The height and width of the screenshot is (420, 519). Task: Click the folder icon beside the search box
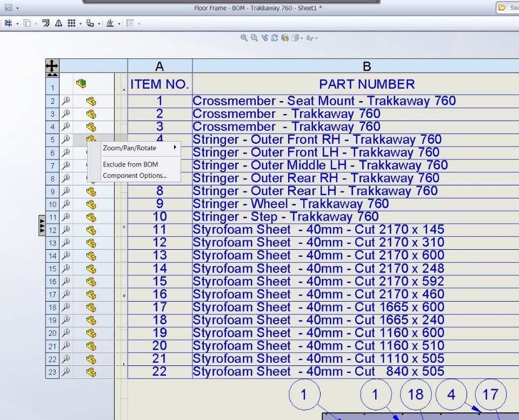(502, 7)
